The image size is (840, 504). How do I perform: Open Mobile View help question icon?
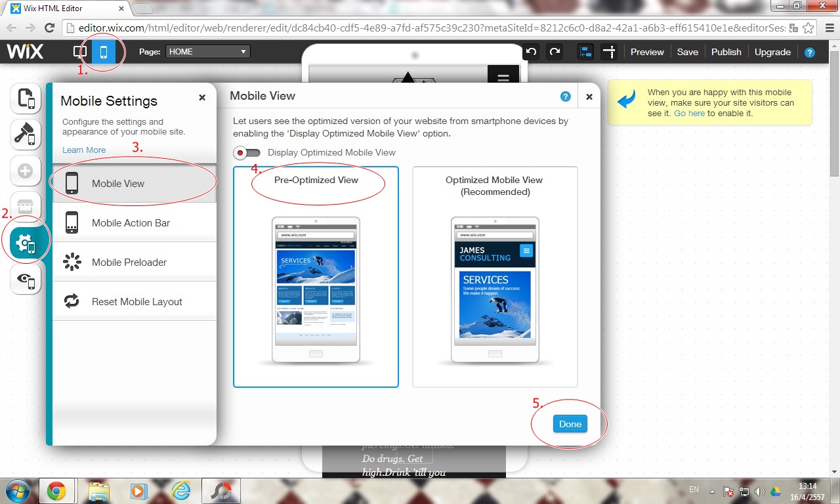click(566, 96)
